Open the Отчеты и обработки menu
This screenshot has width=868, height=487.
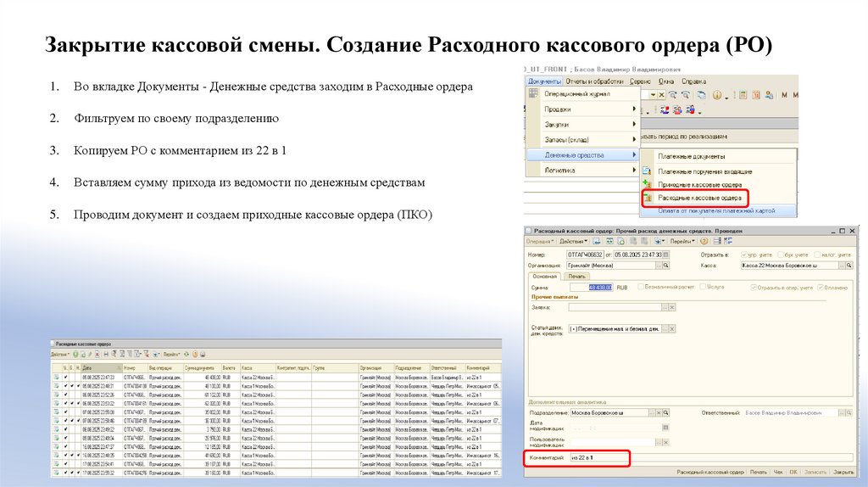[594, 81]
